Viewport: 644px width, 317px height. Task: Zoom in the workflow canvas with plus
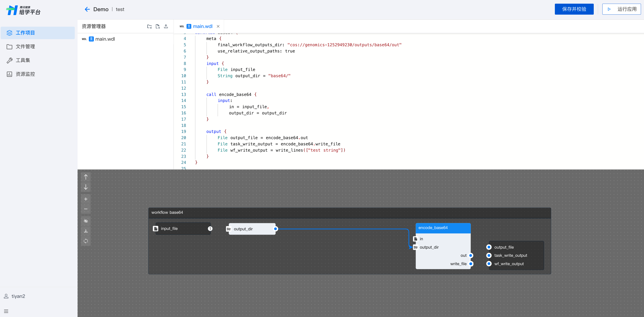click(x=86, y=199)
